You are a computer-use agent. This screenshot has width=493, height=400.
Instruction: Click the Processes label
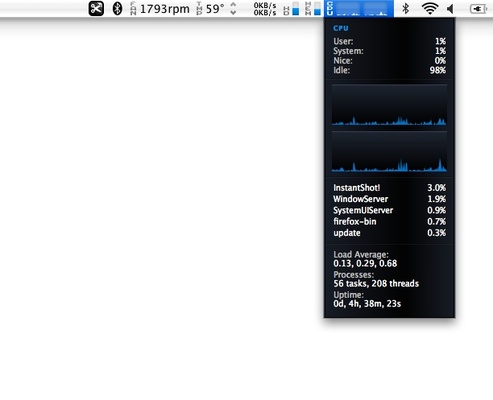coord(353,275)
